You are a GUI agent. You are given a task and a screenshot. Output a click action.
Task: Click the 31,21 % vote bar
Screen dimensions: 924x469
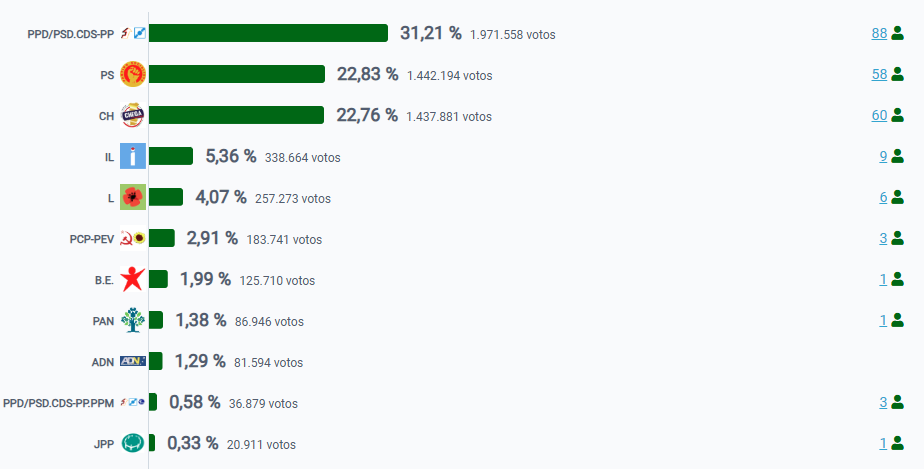(268, 33)
